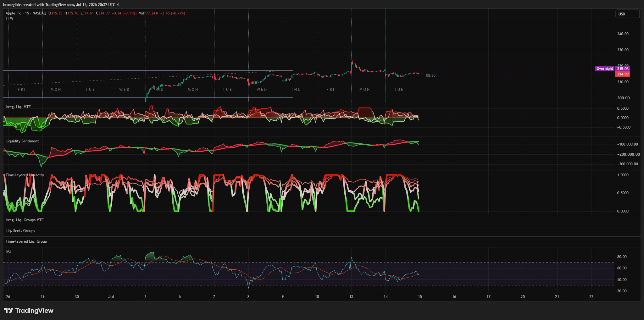Click date 20 on the time axis
Viewport: 644px width, 320px height.
click(523, 297)
